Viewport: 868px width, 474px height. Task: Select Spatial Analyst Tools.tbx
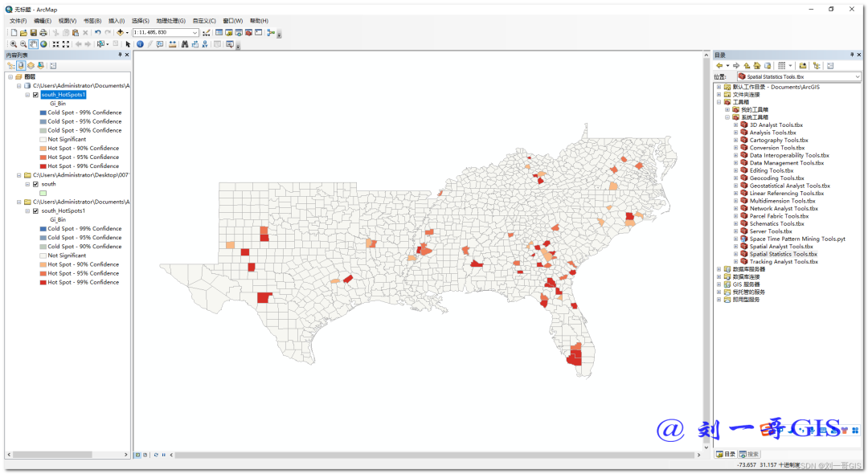pos(781,247)
